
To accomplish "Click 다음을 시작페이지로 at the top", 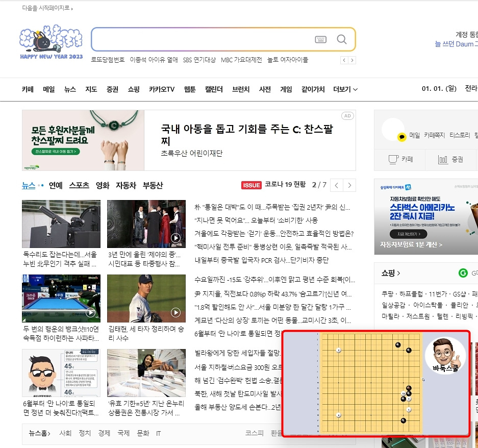I will point(45,8).
